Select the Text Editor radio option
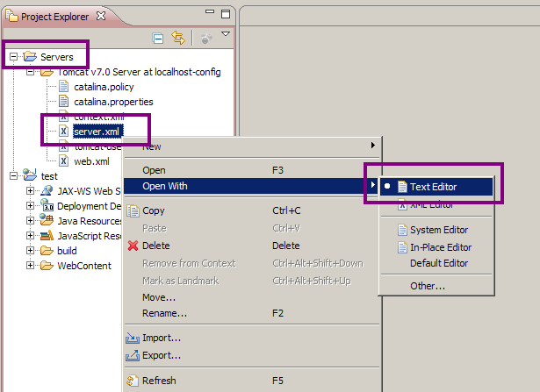 coord(436,187)
